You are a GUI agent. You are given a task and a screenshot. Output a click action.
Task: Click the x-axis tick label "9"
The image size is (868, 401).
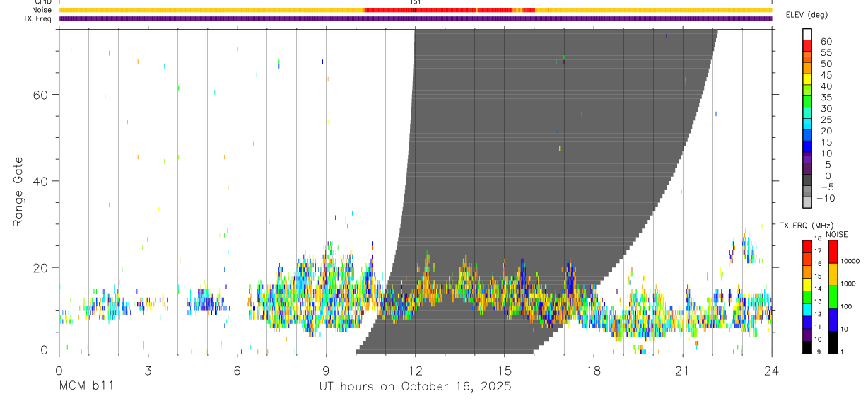tap(326, 370)
